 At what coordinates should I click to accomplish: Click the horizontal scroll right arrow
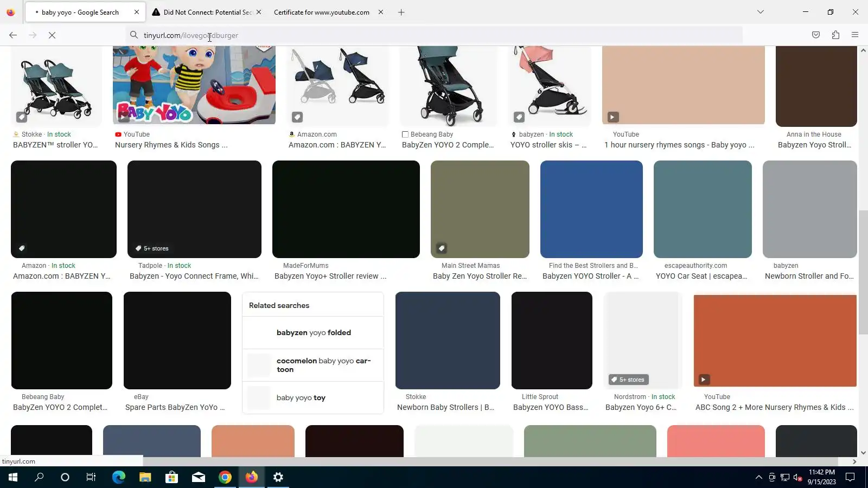(854, 462)
